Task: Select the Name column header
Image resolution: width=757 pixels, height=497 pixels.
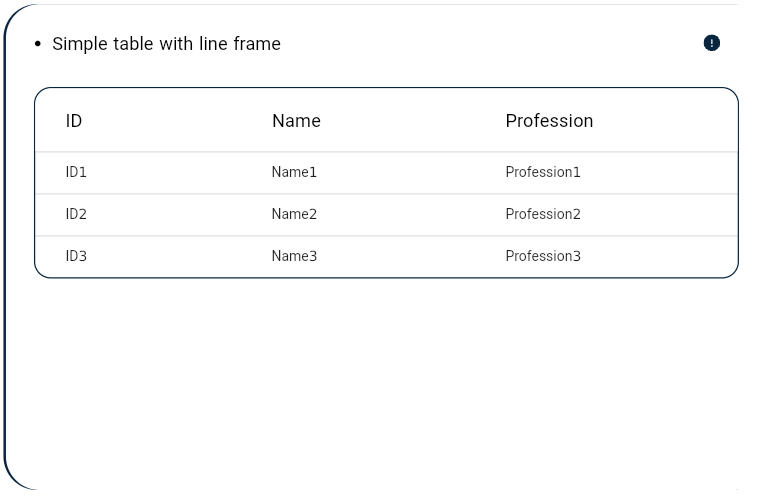Action: click(x=296, y=121)
